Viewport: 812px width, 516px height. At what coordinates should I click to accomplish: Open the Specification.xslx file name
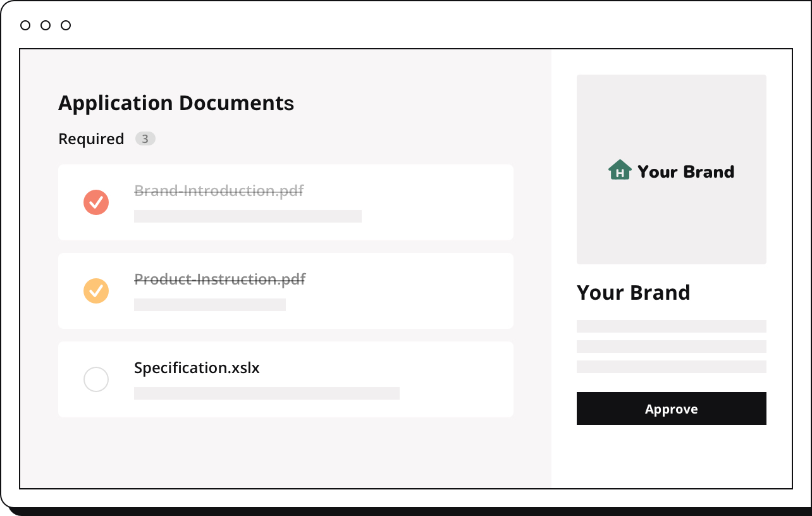[197, 368]
